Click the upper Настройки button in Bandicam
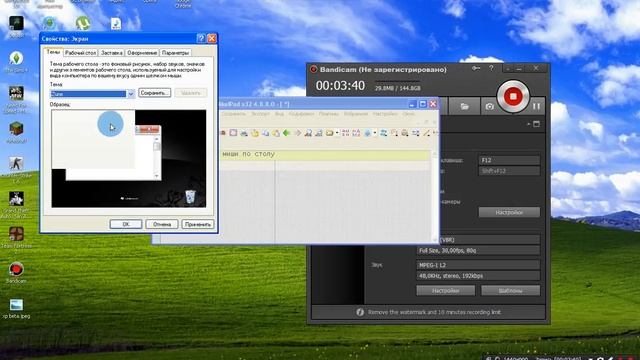The height and width of the screenshot is (360, 640). [509, 212]
